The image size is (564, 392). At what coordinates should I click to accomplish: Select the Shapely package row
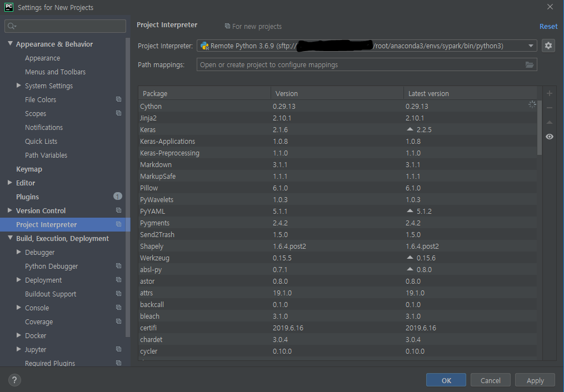337,246
